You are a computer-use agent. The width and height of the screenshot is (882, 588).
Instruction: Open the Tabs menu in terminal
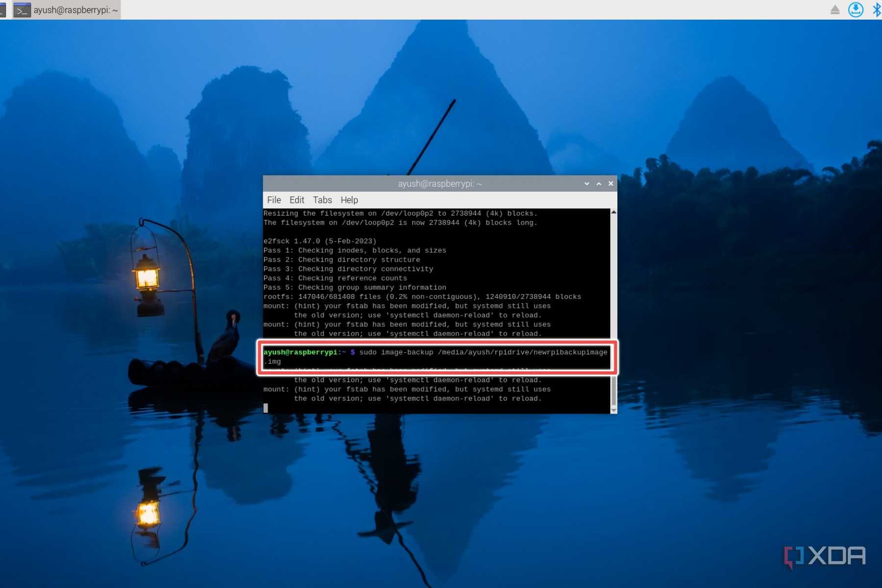click(x=322, y=200)
